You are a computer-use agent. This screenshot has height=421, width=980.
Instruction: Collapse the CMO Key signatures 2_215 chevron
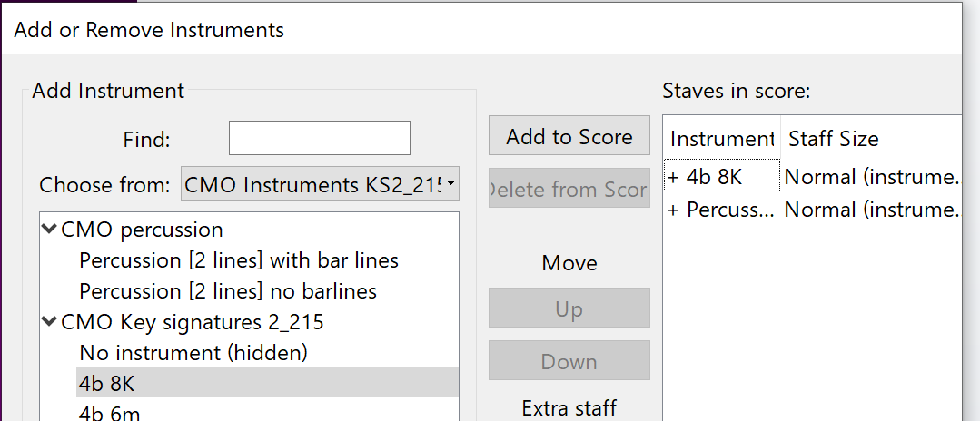pos(49,322)
